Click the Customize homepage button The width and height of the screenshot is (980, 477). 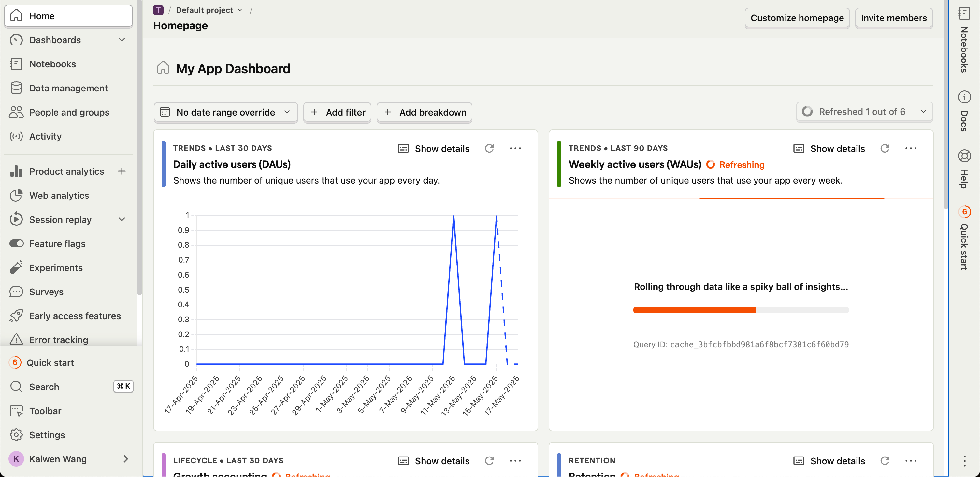tap(797, 18)
